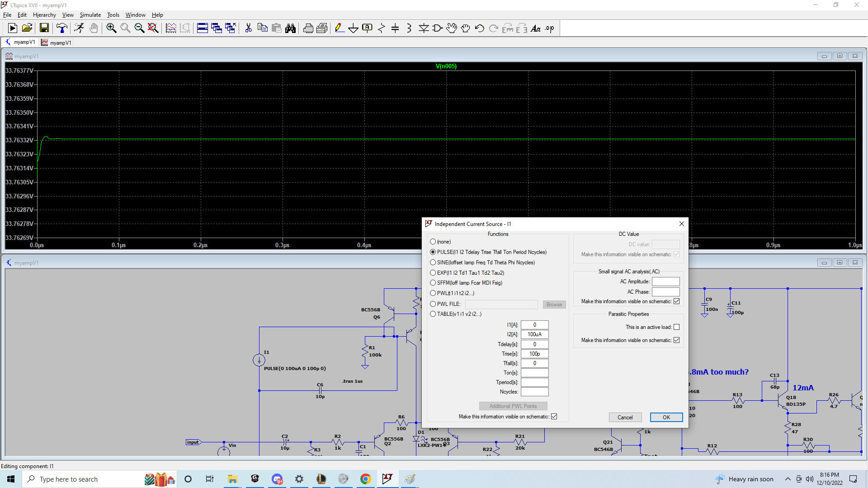Open Find using the binoculars icon
868x488 pixels.
point(291,28)
